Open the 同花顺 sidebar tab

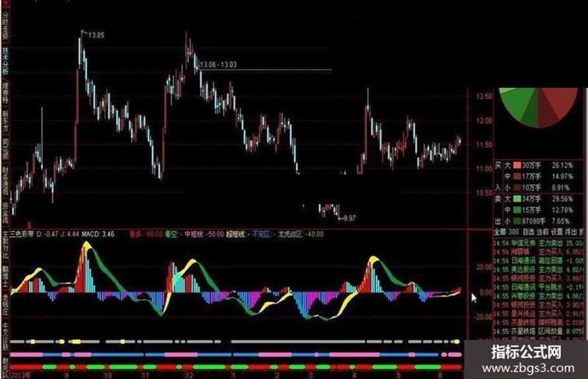[x=5, y=149]
